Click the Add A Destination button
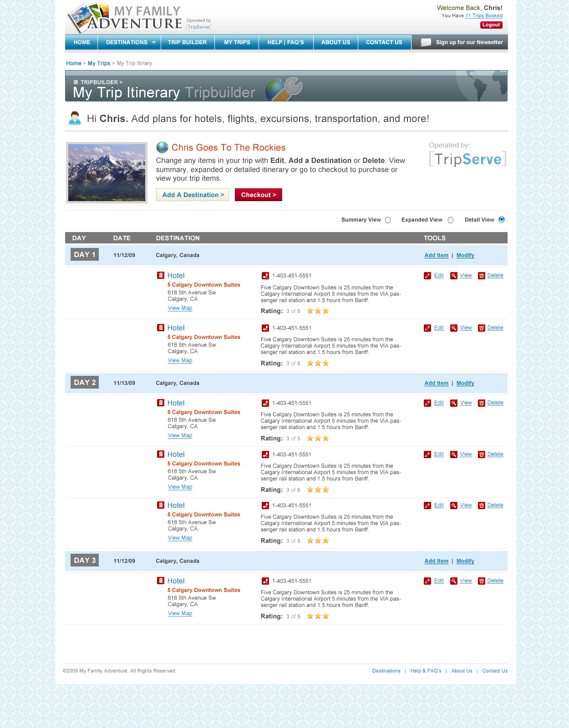The image size is (569, 728). click(x=193, y=195)
